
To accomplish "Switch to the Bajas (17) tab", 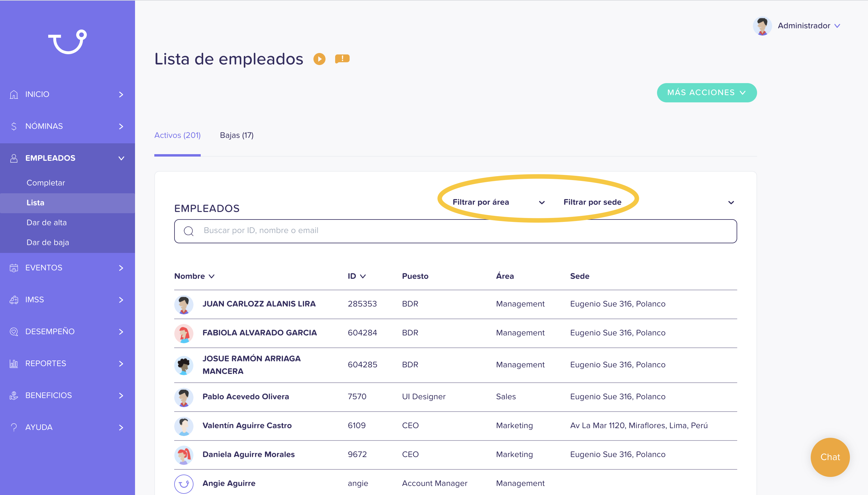I will click(x=237, y=135).
